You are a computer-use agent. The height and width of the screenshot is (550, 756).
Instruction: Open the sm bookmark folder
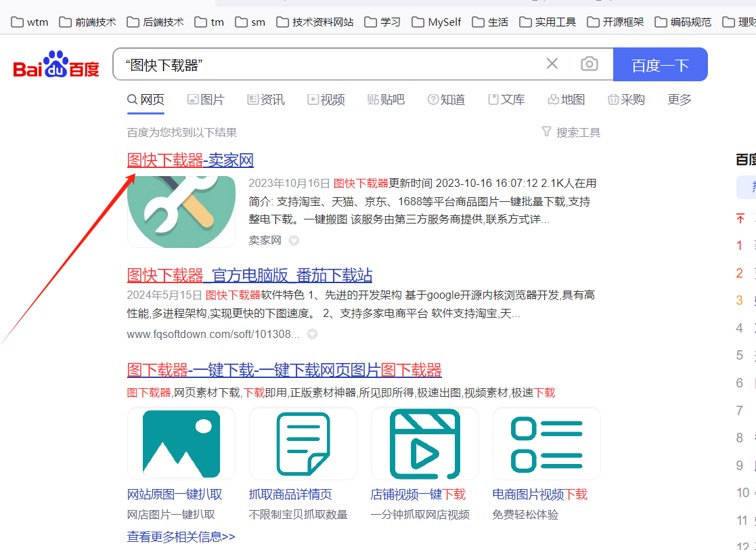[x=250, y=22]
